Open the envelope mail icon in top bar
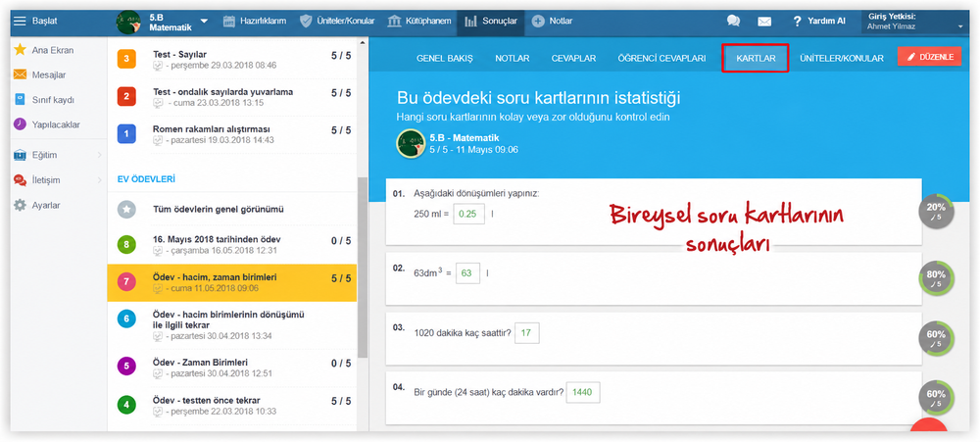This screenshot has height=442, width=980. (x=764, y=21)
